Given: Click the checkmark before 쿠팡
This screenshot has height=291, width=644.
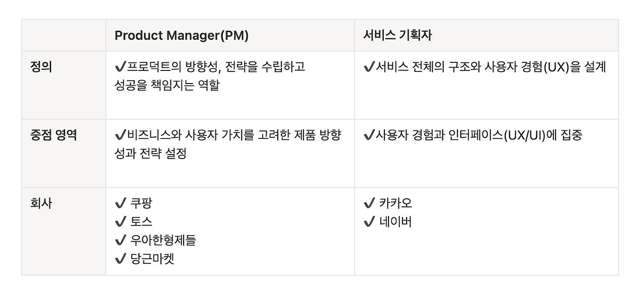Looking at the screenshot, I should tap(120, 203).
